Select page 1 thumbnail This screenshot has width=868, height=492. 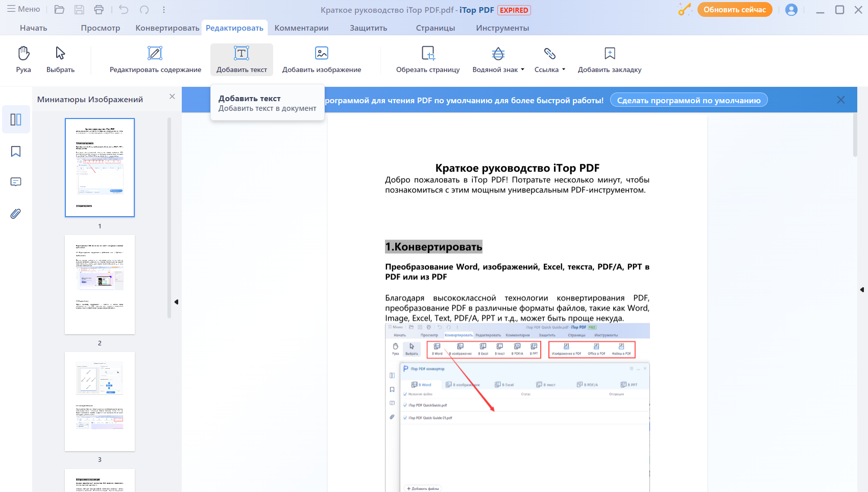coord(100,168)
